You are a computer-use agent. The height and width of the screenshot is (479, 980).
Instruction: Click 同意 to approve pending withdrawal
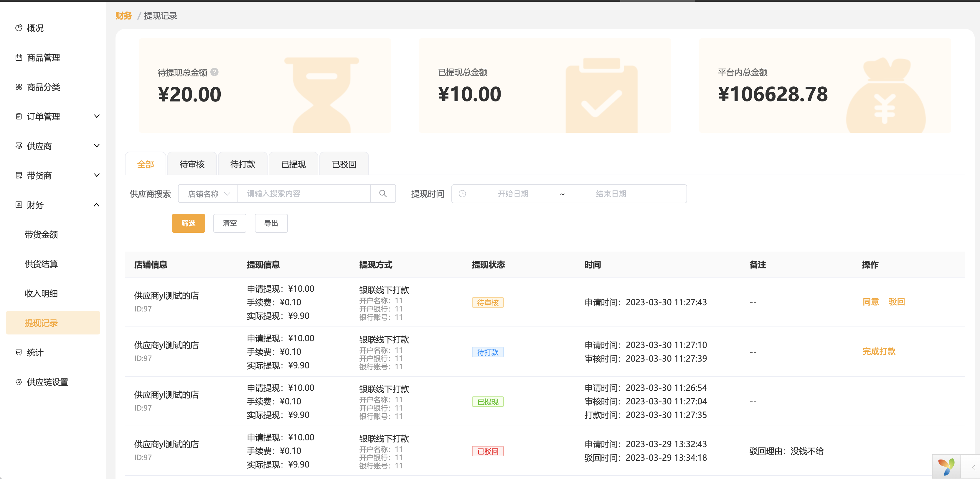click(870, 301)
